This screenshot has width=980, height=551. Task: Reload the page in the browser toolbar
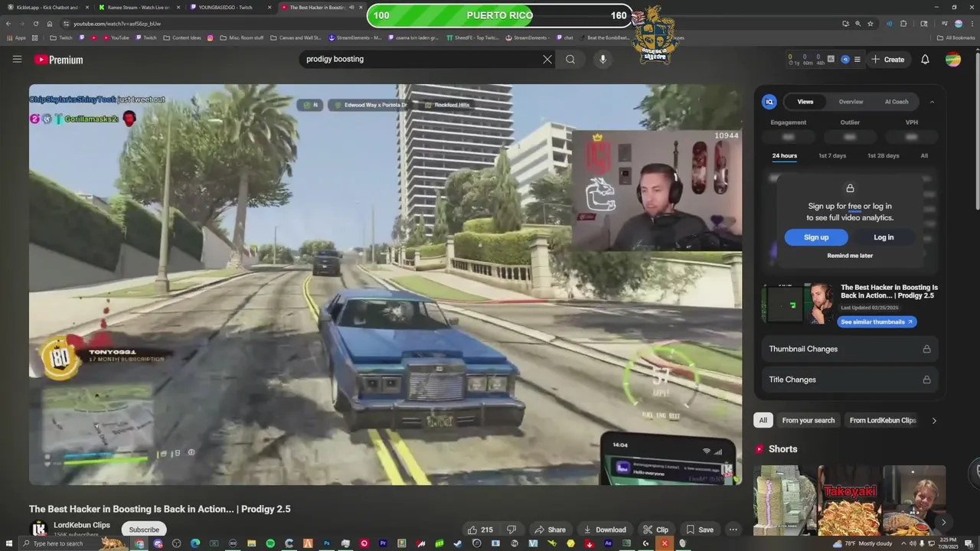click(35, 24)
